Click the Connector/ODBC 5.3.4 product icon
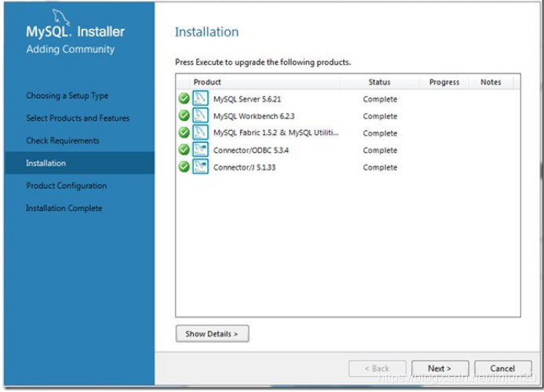The height and width of the screenshot is (392, 544). 200,150
